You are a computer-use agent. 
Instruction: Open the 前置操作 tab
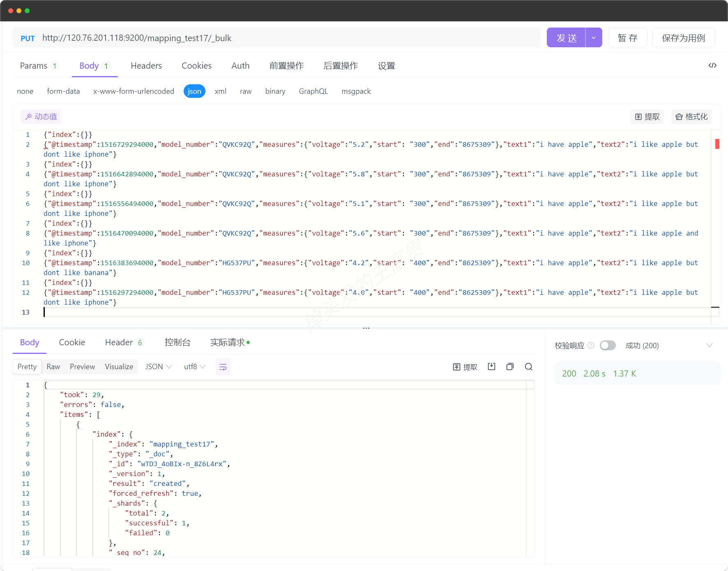[x=286, y=66]
